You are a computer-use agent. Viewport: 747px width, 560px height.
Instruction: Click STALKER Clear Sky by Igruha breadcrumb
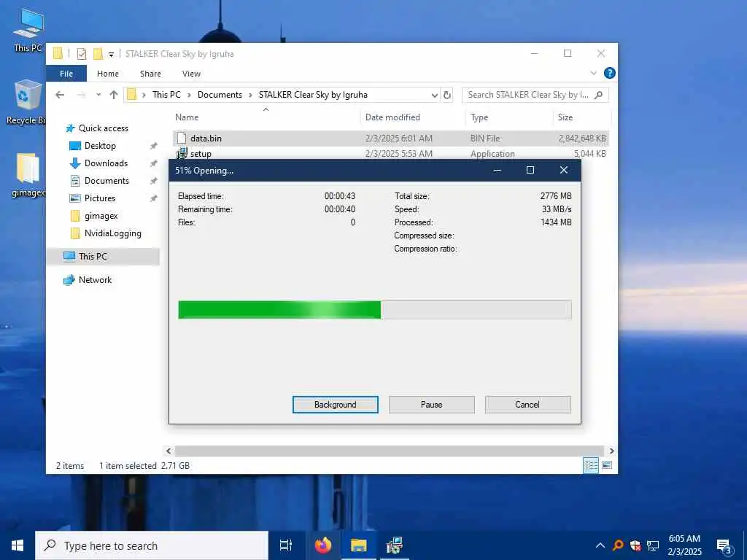(x=313, y=95)
